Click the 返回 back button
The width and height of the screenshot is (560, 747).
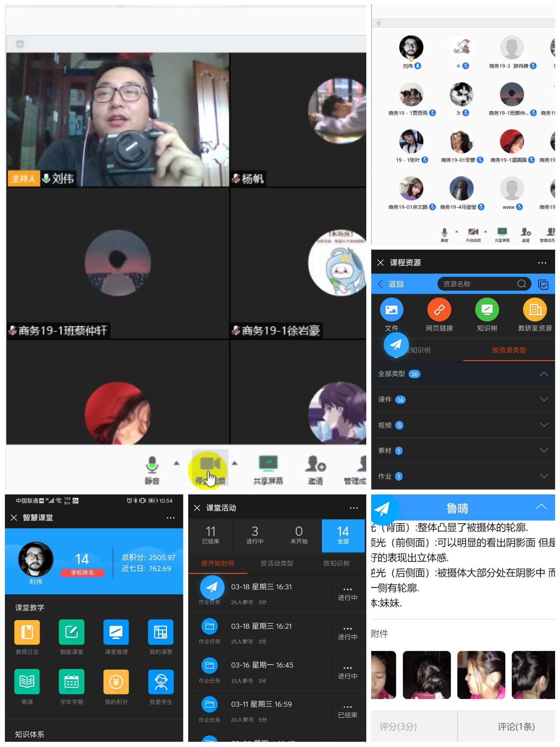click(392, 284)
